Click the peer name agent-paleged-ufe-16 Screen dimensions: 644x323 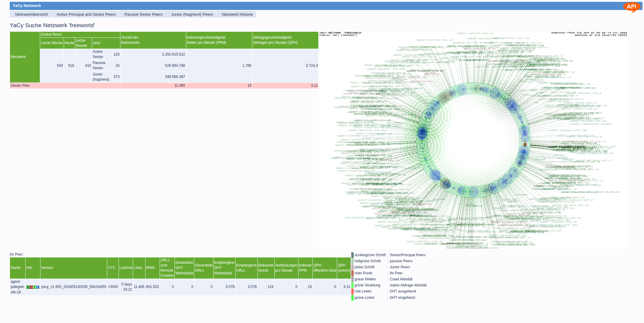coord(18,287)
